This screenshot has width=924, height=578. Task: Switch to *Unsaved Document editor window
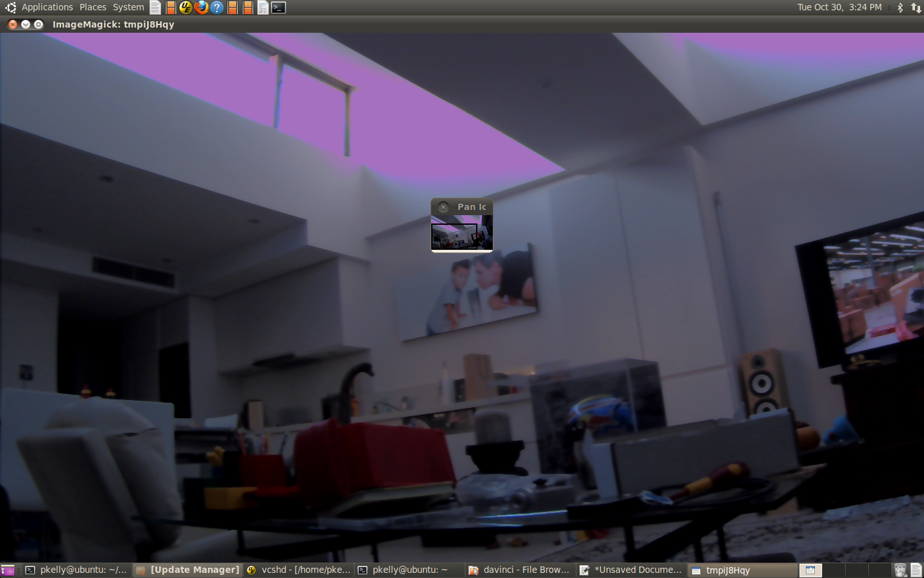coord(631,570)
